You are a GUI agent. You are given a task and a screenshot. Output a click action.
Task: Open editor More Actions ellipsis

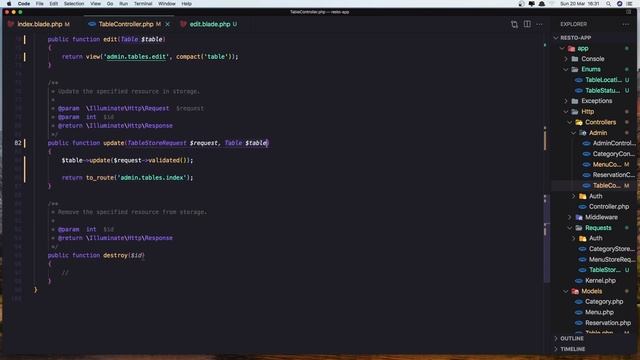540,24
